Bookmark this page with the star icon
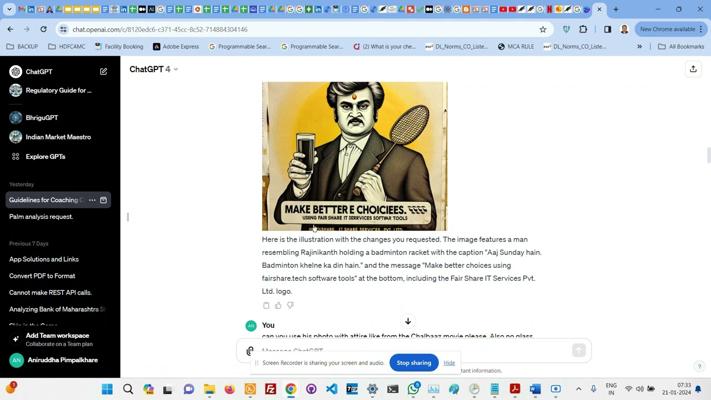This screenshot has height=400, width=711. click(543, 29)
